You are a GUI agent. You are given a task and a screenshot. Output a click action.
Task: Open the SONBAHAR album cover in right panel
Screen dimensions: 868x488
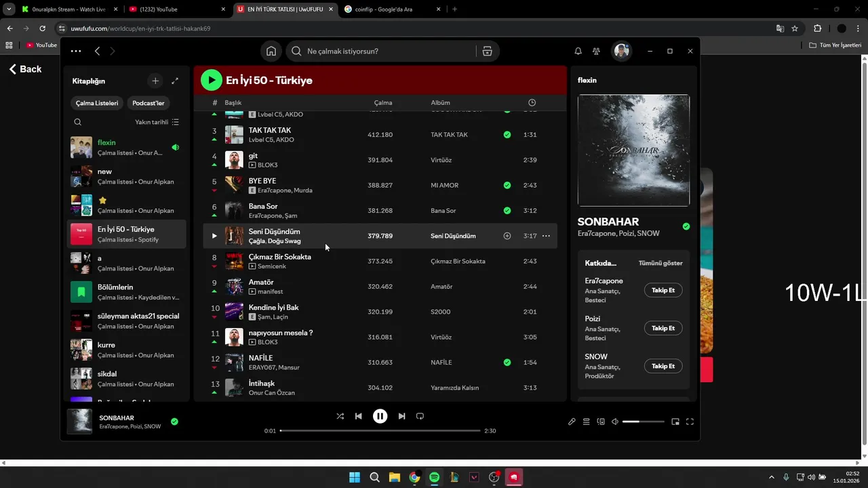pos(633,150)
